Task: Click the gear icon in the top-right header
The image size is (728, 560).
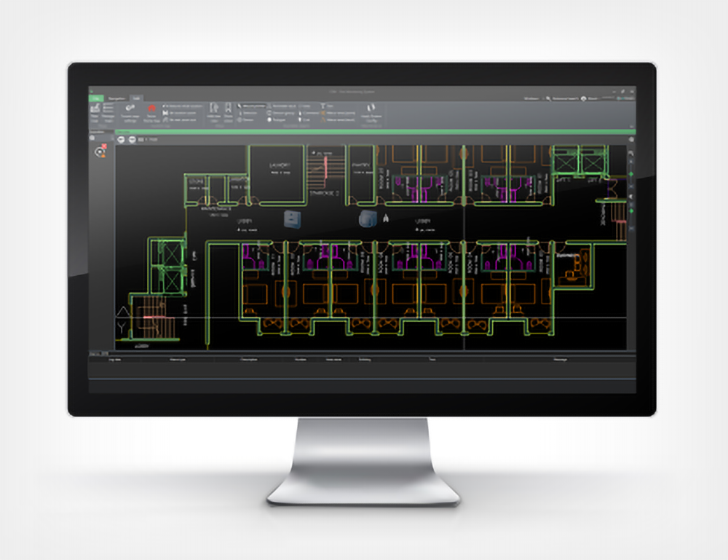Action: click(584, 98)
